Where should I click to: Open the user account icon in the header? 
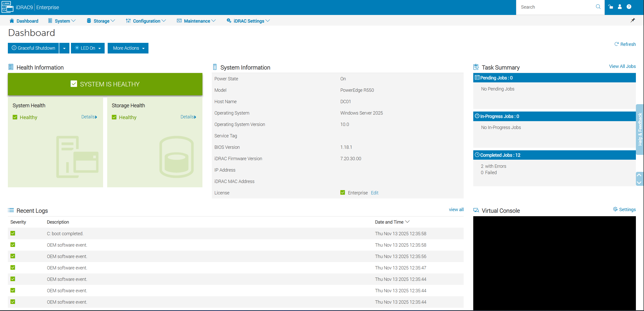(x=620, y=7)
